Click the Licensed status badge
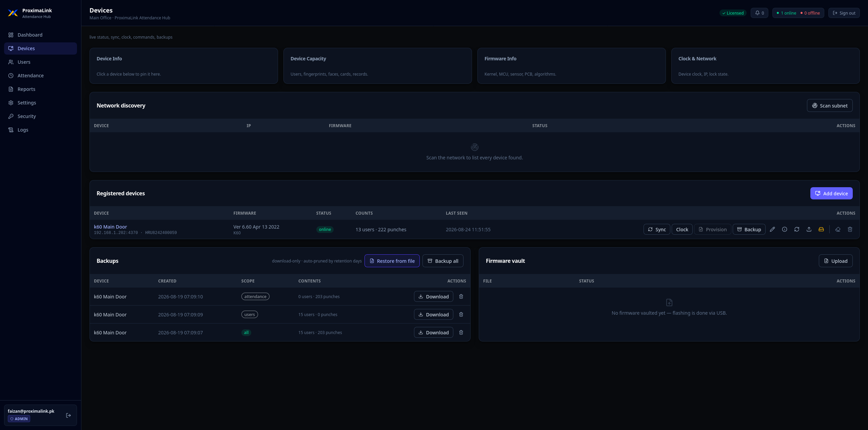 tap(733, 13)
